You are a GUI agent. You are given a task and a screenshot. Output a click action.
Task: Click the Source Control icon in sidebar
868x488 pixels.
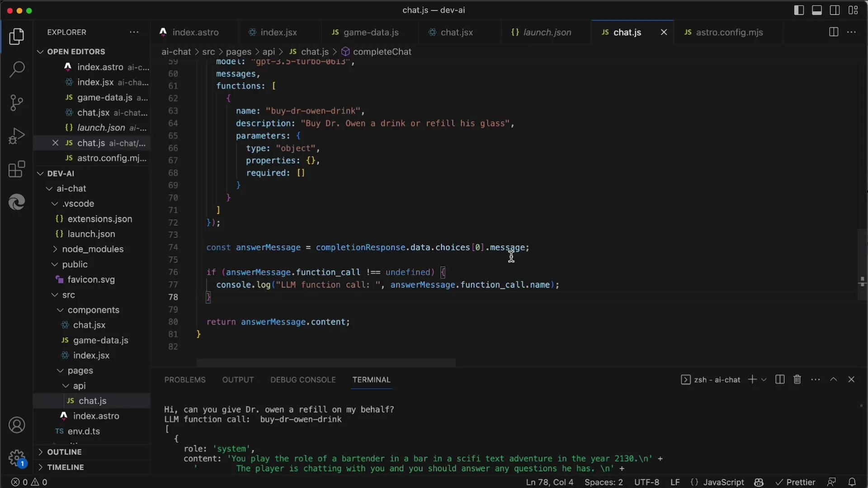click(x=16, y=102)
